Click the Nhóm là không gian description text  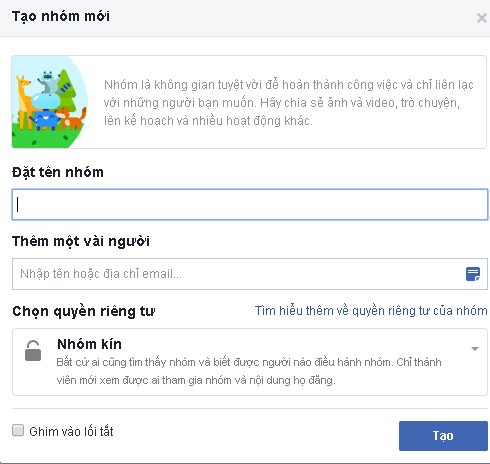pos(289,103)
